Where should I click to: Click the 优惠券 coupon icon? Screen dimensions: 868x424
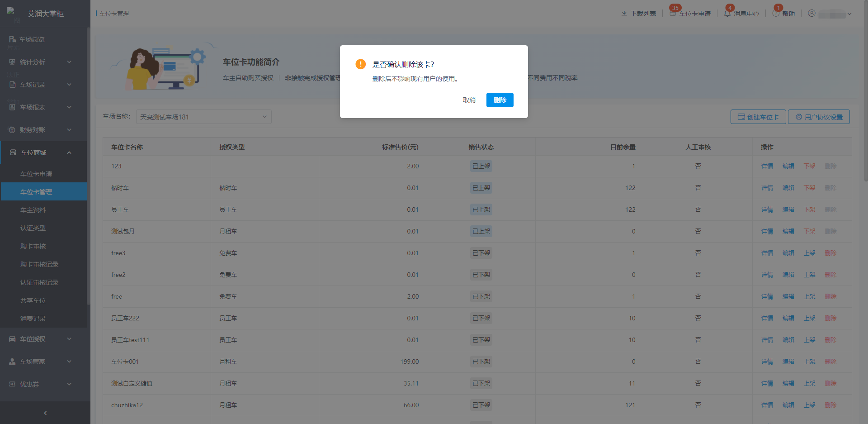12,384
